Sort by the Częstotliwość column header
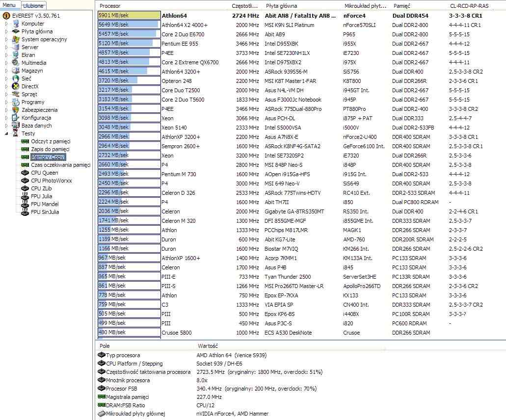Screen dimensions: 506x420 [245, 6]
